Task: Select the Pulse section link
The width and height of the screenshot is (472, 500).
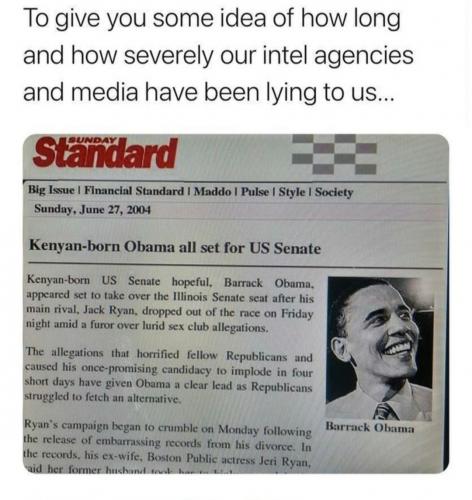Action: pos(255,192)
